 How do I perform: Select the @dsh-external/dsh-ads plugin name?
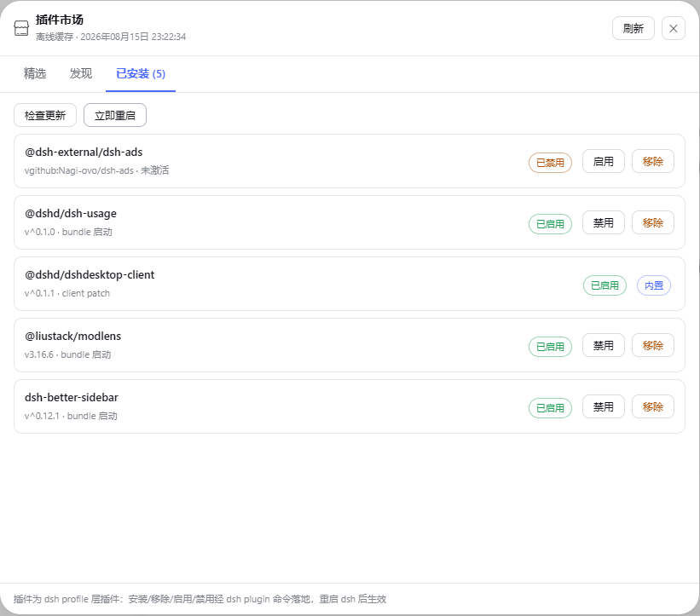[x=84, y=153]
